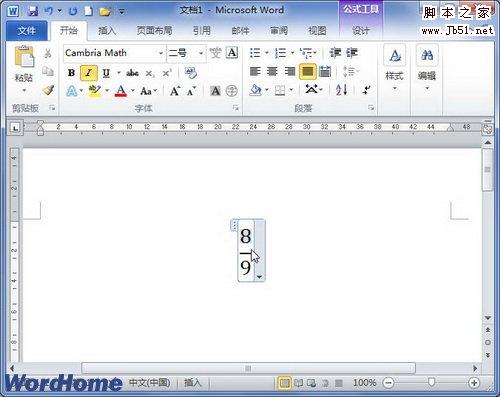Click the Paste clipboard icon
Image resolution: width=500 pixels, height=397 pixels.
[x=24, y=57]
